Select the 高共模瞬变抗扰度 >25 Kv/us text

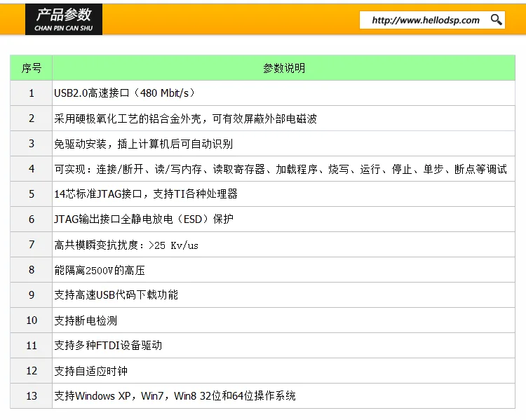(x=126, y=245)
